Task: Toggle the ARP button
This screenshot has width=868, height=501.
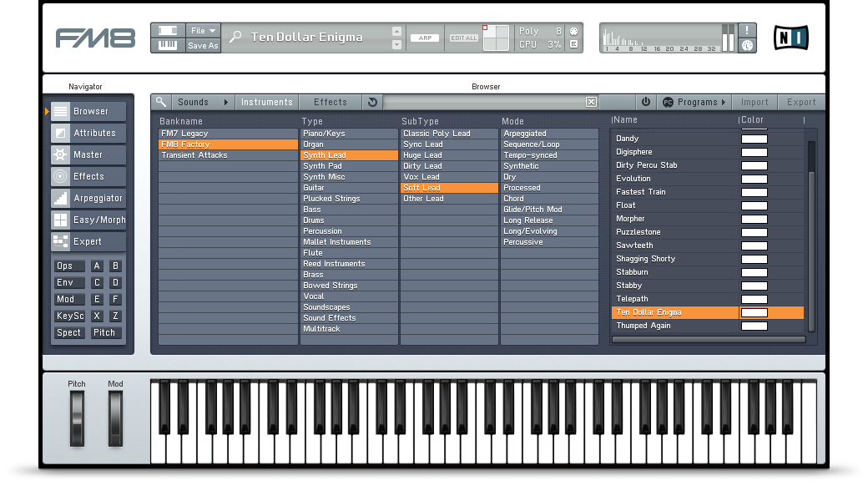Action: (425, 38)
